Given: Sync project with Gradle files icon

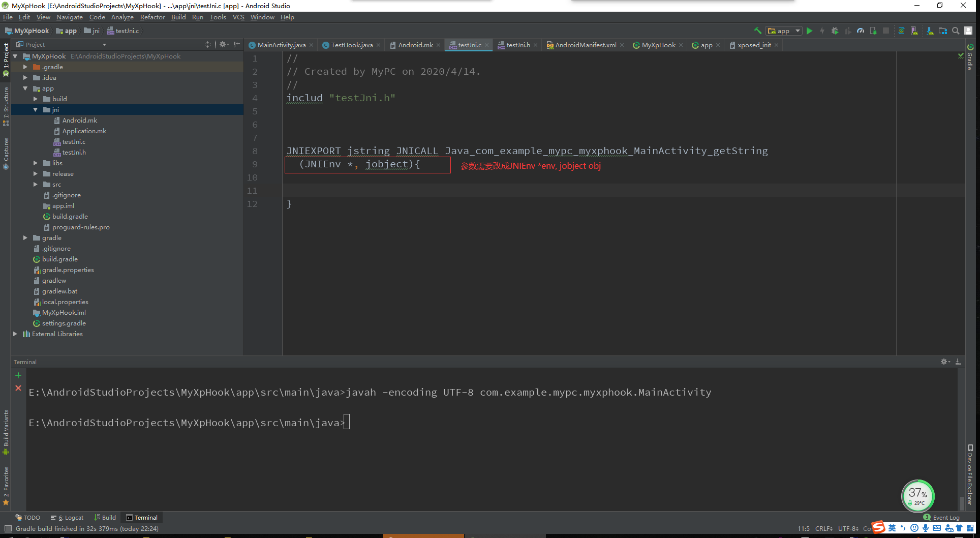Looking at the screenshot, I should 901,31.
